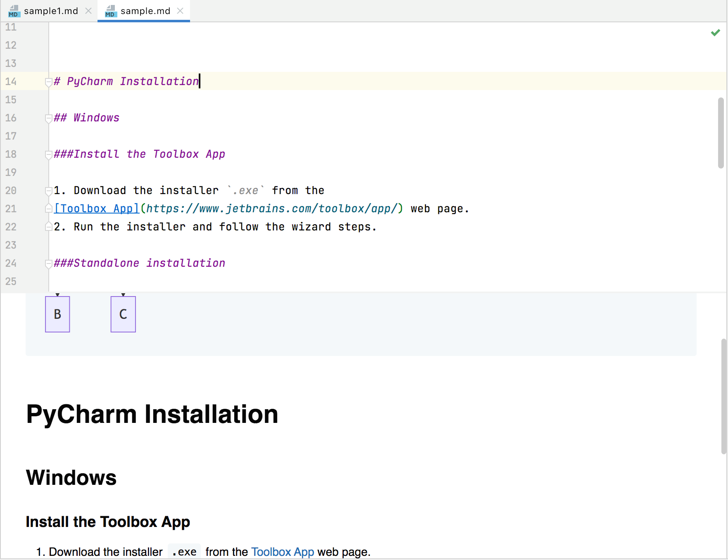Open the Toolbox App link on line 21
This screenshot has width=728, height=560.
[x=96, y=209]
